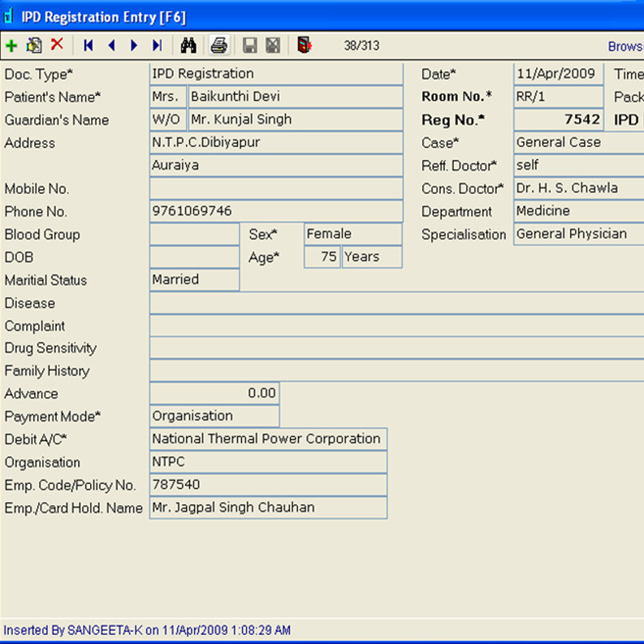Screen dimensions: 644x644
Task: Open the Payment Mode field Organisation
Action: click(214, 416)
